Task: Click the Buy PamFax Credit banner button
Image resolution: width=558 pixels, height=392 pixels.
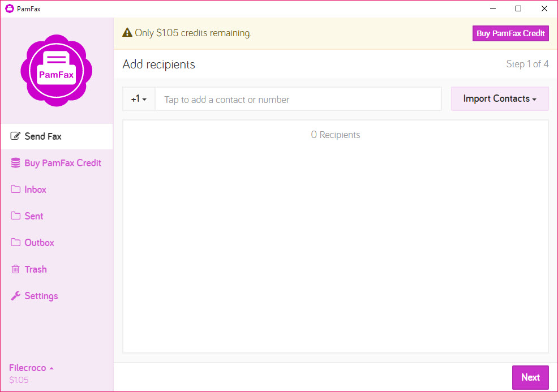Action: pos(510,33)
